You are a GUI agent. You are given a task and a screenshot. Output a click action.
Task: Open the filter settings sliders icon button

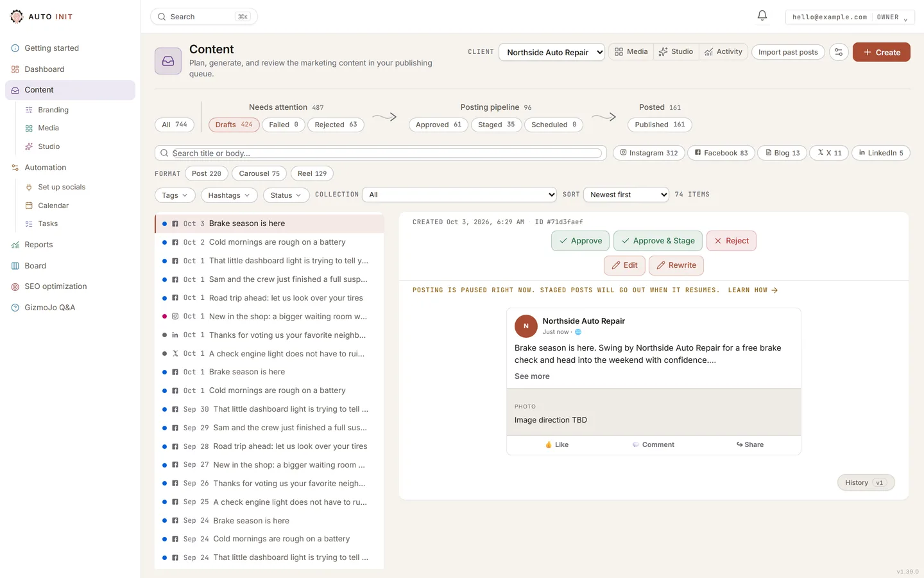coord(839,52)
